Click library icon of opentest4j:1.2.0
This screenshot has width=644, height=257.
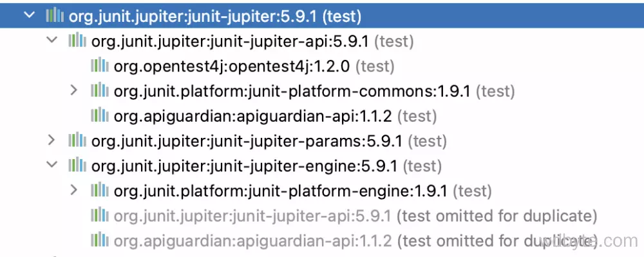coord(100,65)
